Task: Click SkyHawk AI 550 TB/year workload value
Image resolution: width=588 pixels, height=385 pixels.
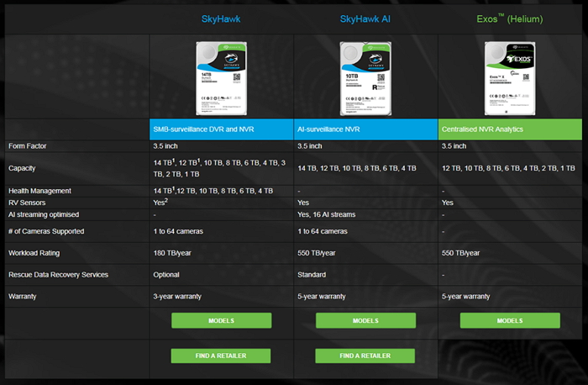Action: click(317, 253)
